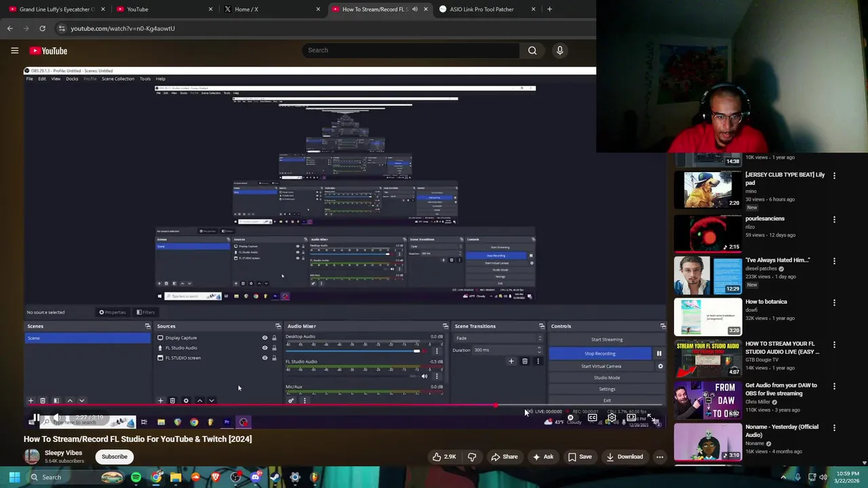The image size is (868, 488).
Task: Click the Ask button
Action: 542,457
